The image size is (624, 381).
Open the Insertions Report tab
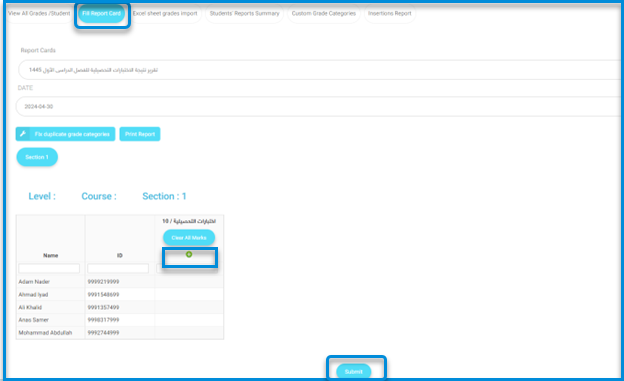[x=390, y=14]
